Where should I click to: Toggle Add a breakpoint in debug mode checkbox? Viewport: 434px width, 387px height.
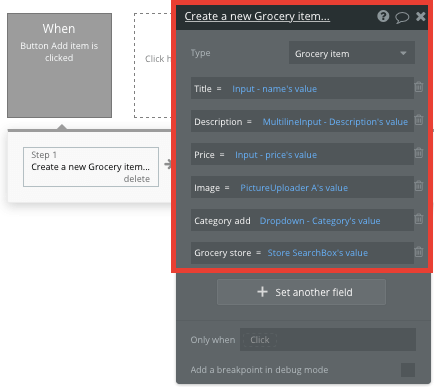[408, 370]
